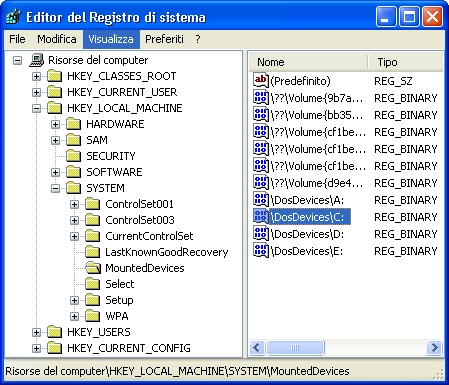This screenshot has width=449, height=385.
Task: Click the SECURITY folder icon
Action: point(73,156)
